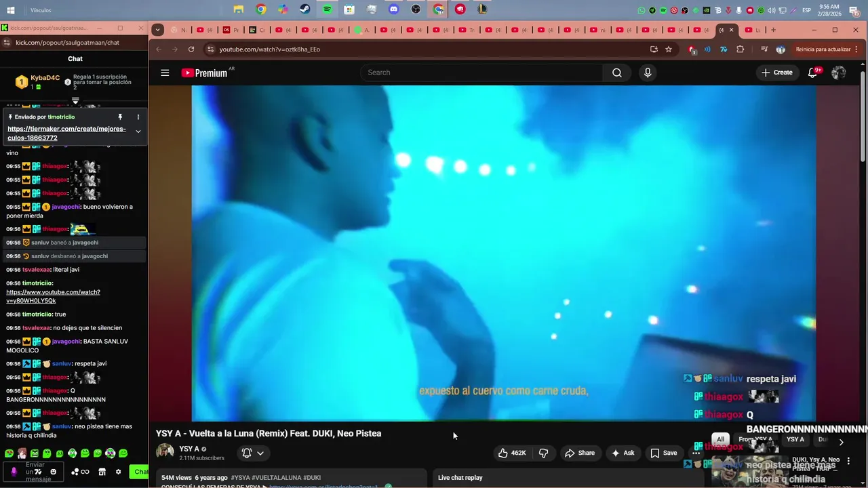Open a new Chrome tab
Screen dimensions: 868x488
773,30
